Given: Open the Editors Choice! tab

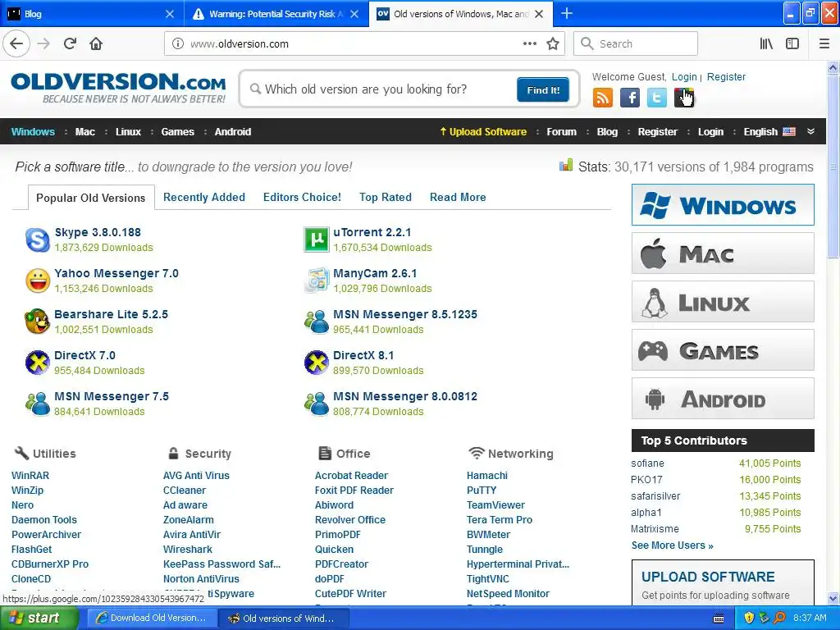Looking at the screenshot, I should coord(302,197).
